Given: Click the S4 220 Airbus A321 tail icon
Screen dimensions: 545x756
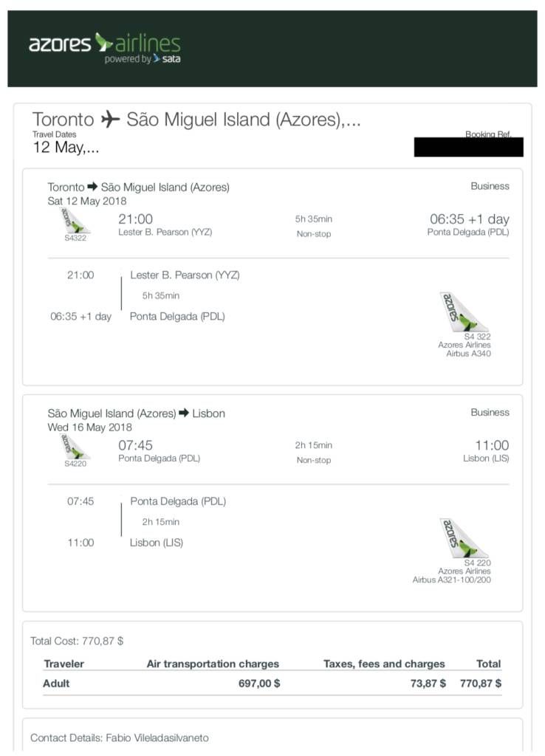Looking at the screenshot, I should [x=463, y=537].
